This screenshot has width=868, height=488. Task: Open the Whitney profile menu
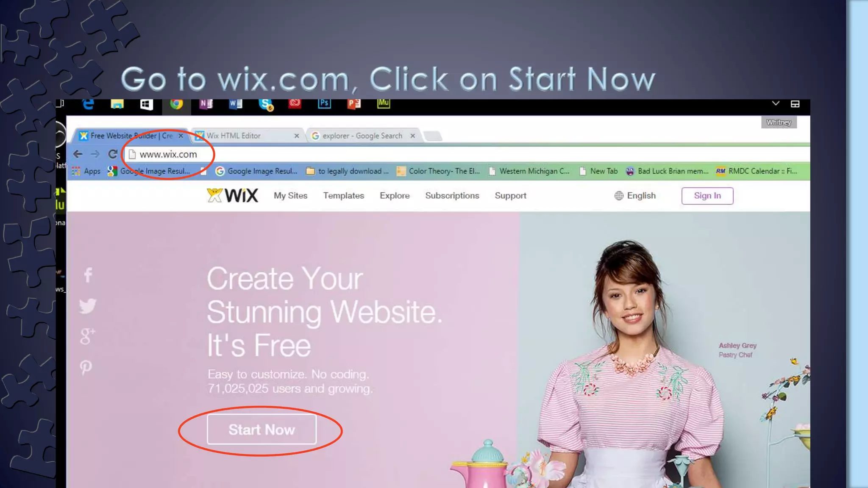[779, 122]
